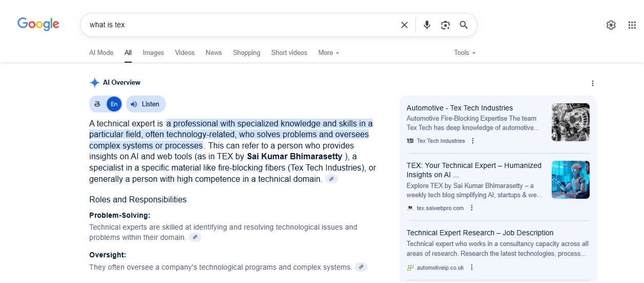Click source link icon after Problem-Solving text
This screenshot has height=283, width=644.
pyautogui.click(x=195, y=237)
